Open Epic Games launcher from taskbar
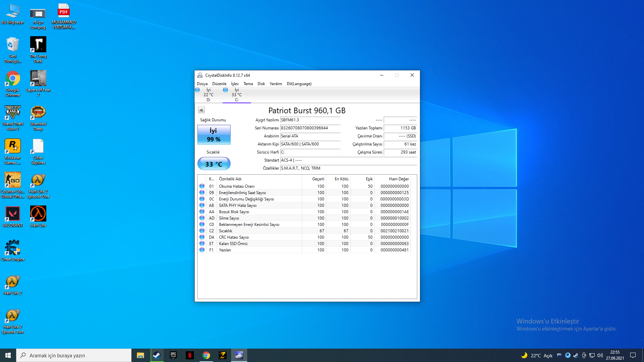Viewport: 644px width, 362px height. coord(173,355)
